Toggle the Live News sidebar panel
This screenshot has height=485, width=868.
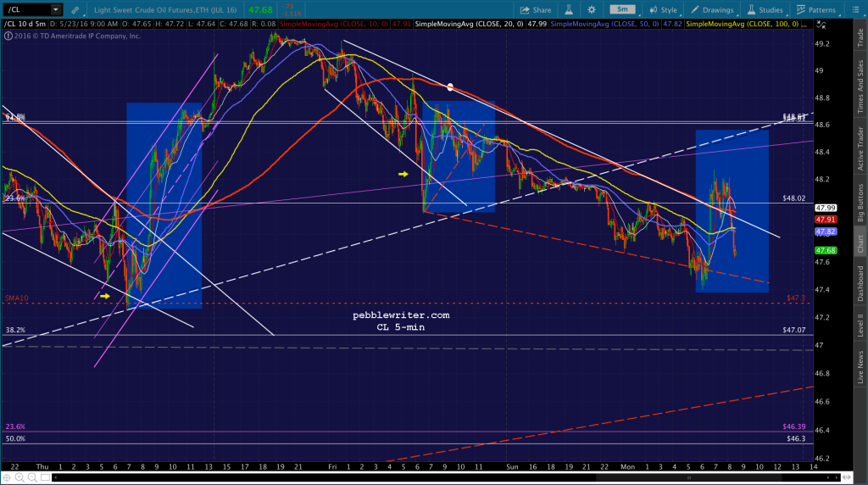coord(861,367)
